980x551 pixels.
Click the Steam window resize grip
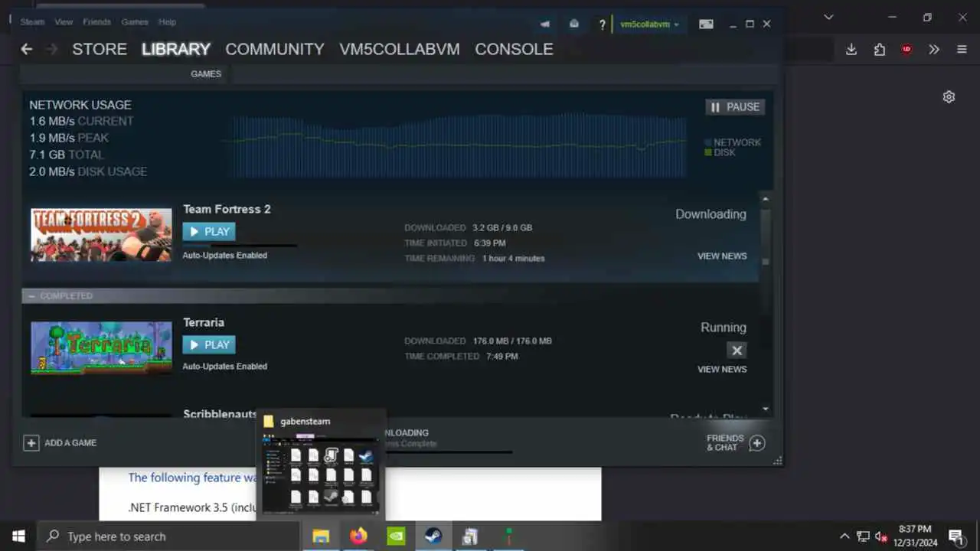coord(778,461)
